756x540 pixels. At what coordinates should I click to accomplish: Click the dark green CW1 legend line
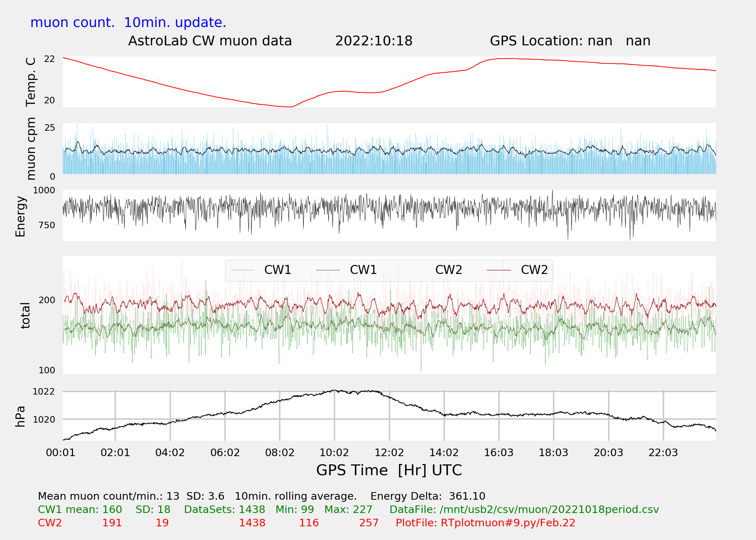(328, 270)
